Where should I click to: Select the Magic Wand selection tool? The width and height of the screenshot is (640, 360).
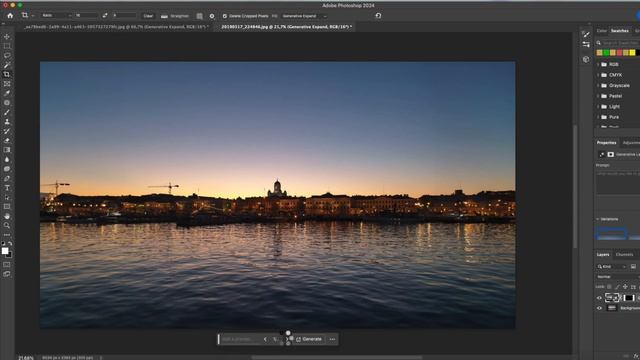click(x=7, y=65)
